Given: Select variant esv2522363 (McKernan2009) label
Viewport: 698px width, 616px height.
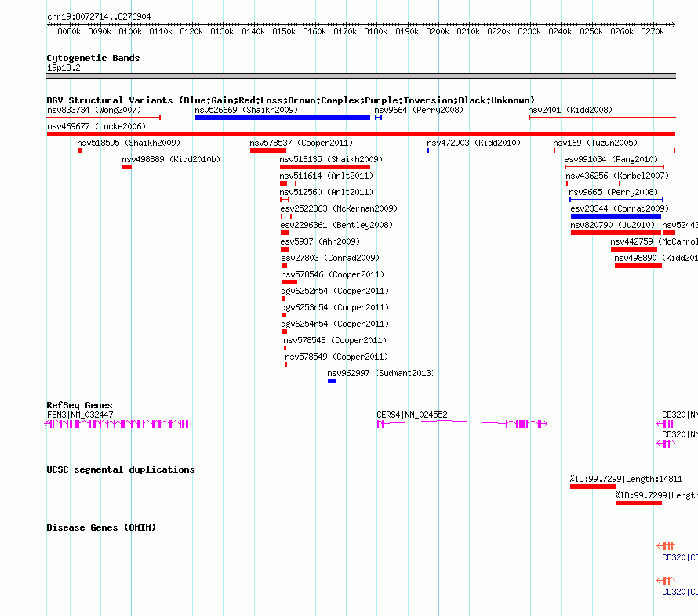Looking at the screenshot, I should point(339,208).
